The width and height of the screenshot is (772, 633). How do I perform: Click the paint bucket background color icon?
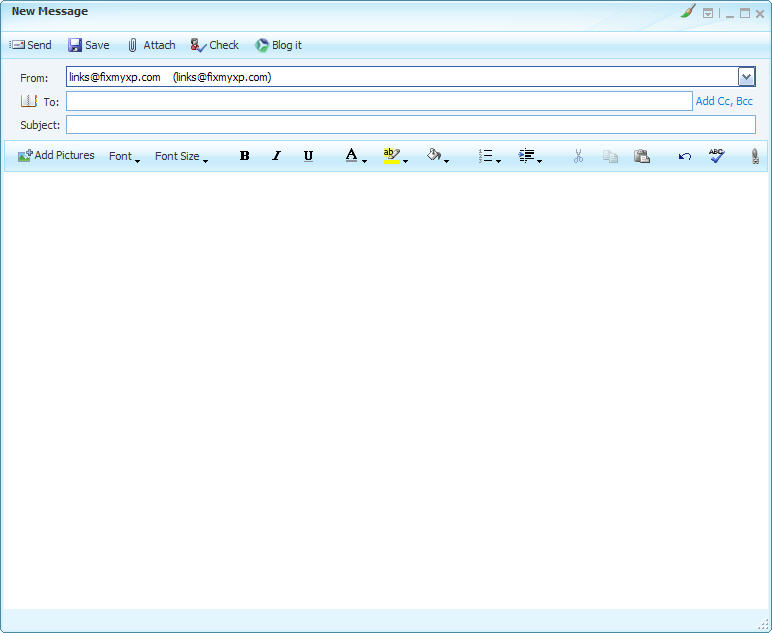click(434, 156)
